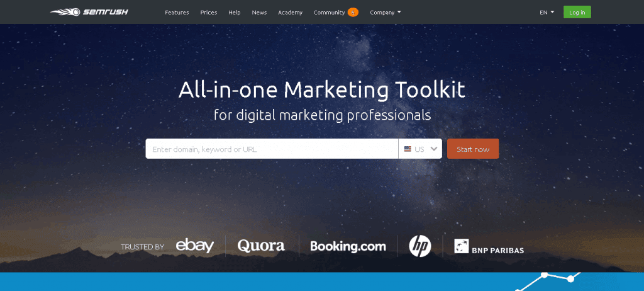Click the SEMrush logo
This screenshot has width=644, height=291.
(89, 12)
